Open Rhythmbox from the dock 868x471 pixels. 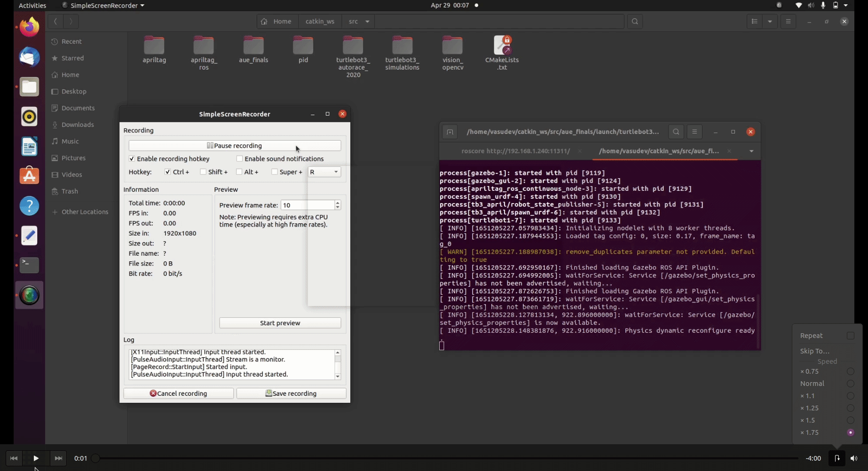click(29, 117)
